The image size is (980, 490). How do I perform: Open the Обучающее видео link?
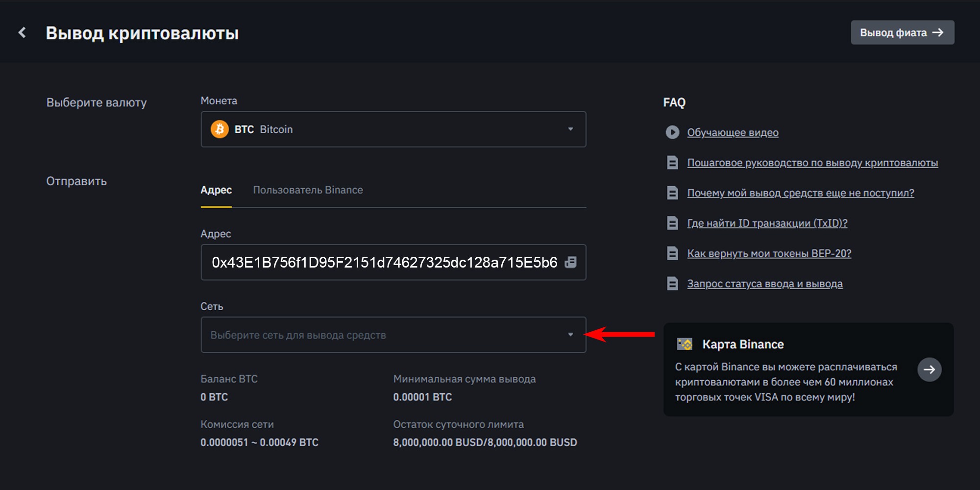click(733, 132)
